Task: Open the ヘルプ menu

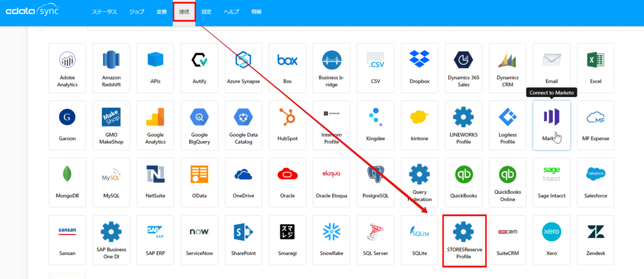Action: tap(231, 12)
